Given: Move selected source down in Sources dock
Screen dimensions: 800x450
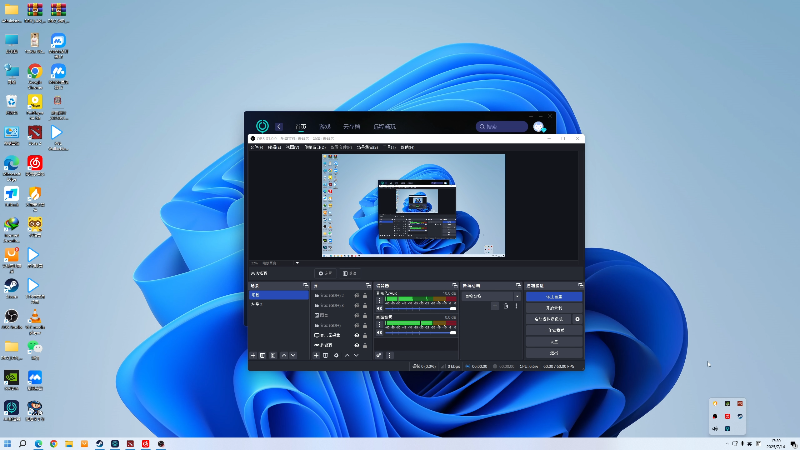Looking at the screenshot, I should pyautogui.click(x=356, y=356).
